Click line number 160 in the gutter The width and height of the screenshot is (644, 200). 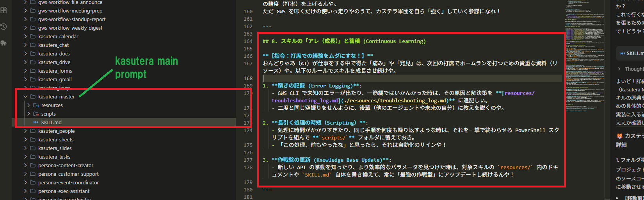click(x=248, y=11)
